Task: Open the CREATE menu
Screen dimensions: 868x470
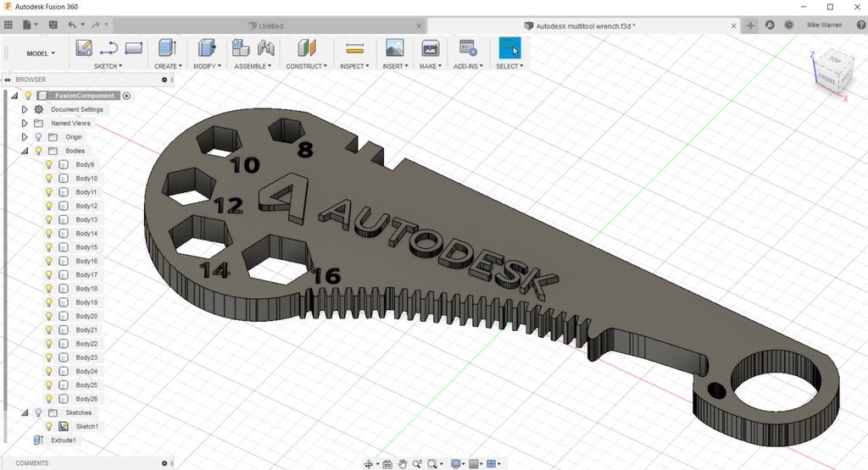Action: click(168, 66)
